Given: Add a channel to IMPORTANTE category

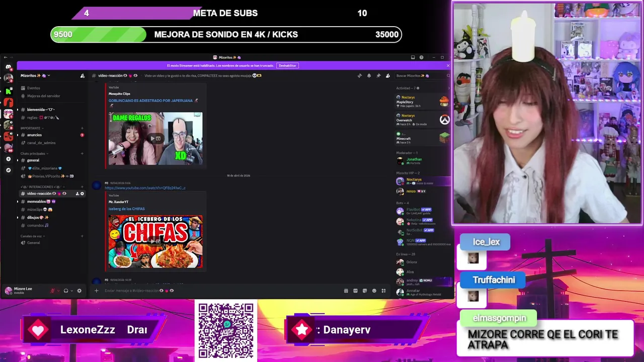Looking at the screenshot, I should point(82,128).
